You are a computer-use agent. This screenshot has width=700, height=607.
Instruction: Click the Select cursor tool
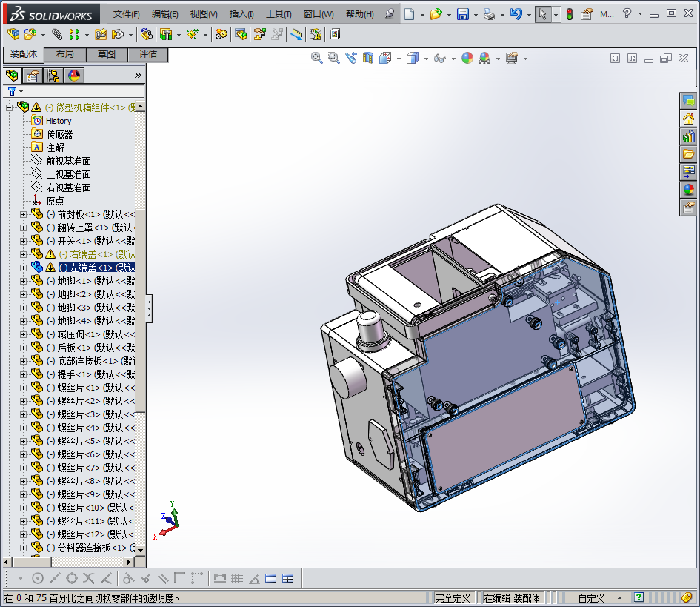542,14
